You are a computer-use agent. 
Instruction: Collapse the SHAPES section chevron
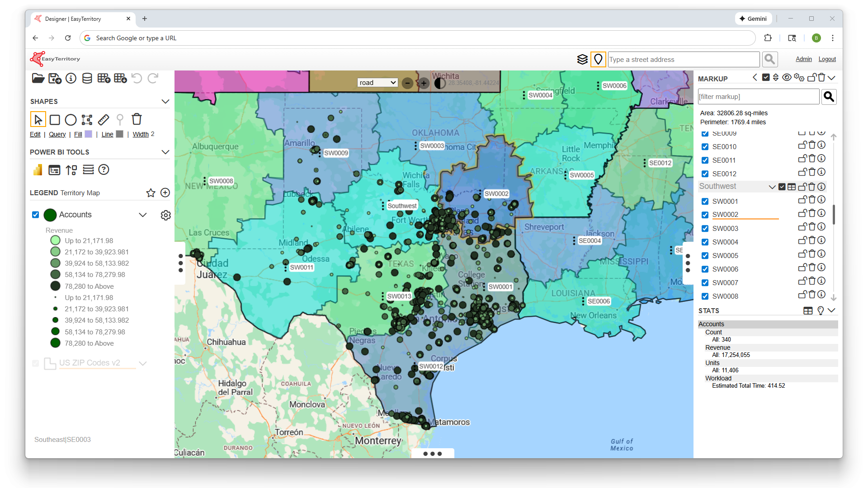coord(165,102)
